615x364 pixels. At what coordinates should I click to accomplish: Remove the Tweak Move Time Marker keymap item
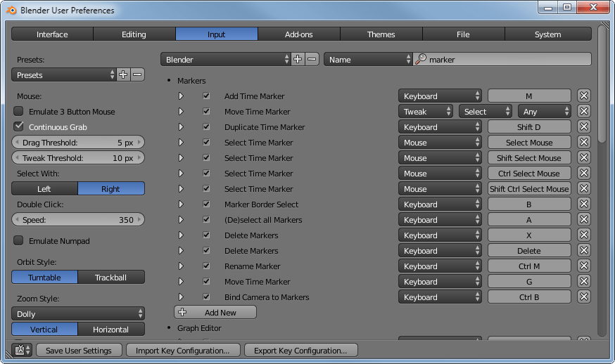[583, 111]
